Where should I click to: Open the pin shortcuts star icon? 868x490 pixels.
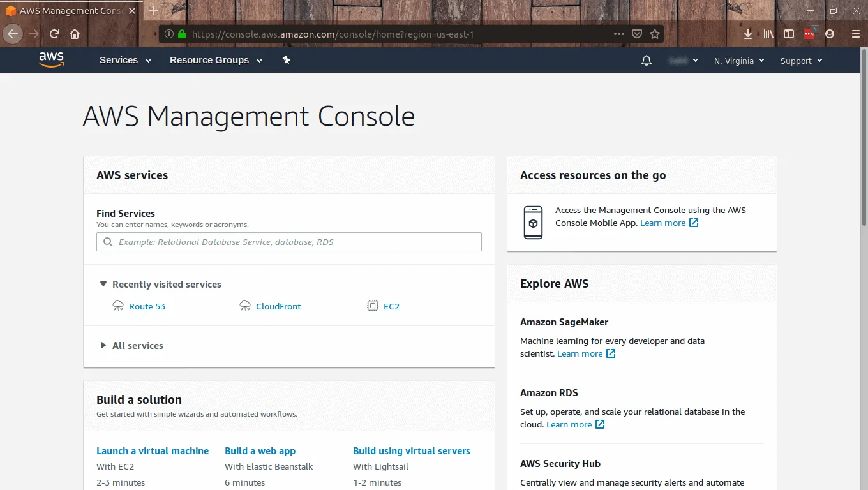(x=287, y=60)
